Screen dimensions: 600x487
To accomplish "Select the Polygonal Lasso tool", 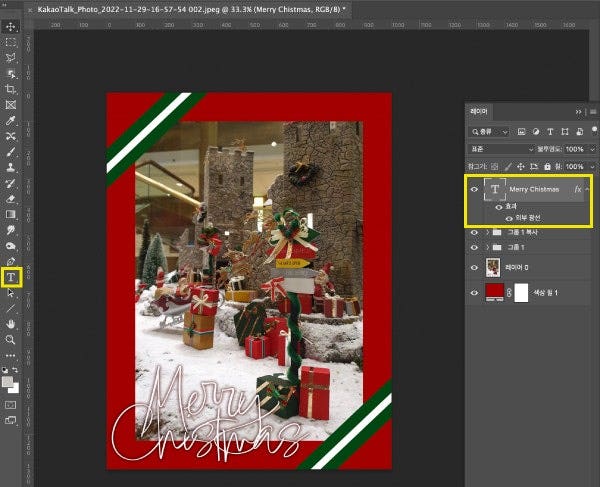I will pos(11,58).
